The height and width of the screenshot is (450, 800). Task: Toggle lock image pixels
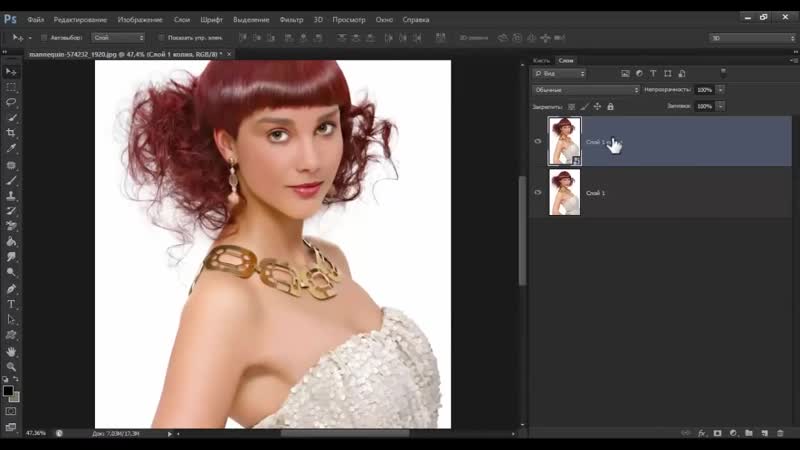(584, 107)
